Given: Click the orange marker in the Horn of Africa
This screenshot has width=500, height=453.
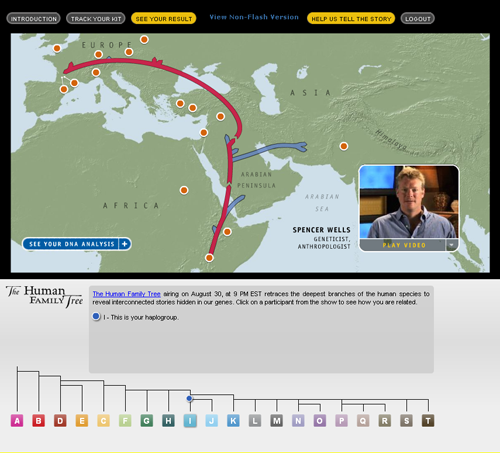Looking at the screenshot, I should point(227,232).
